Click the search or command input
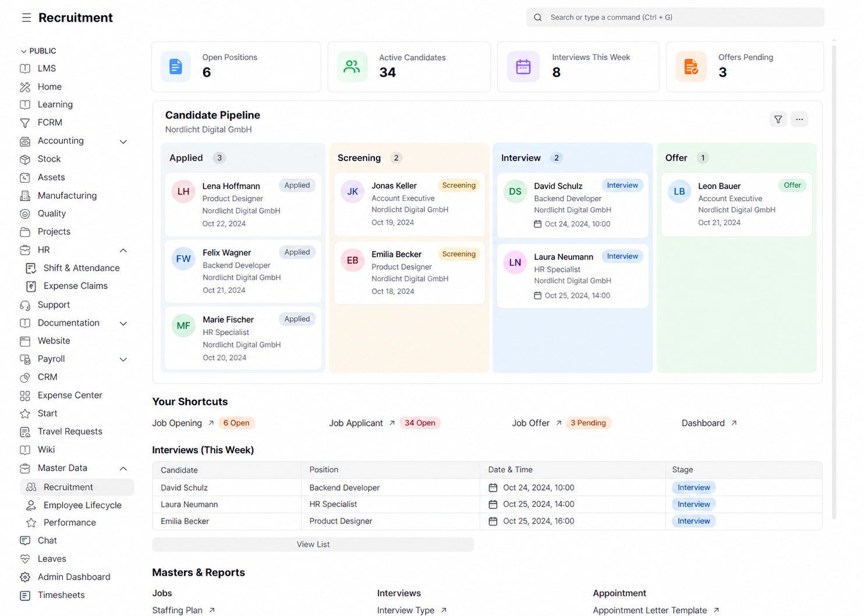The image size is (865, 616). tap(675, 17)
